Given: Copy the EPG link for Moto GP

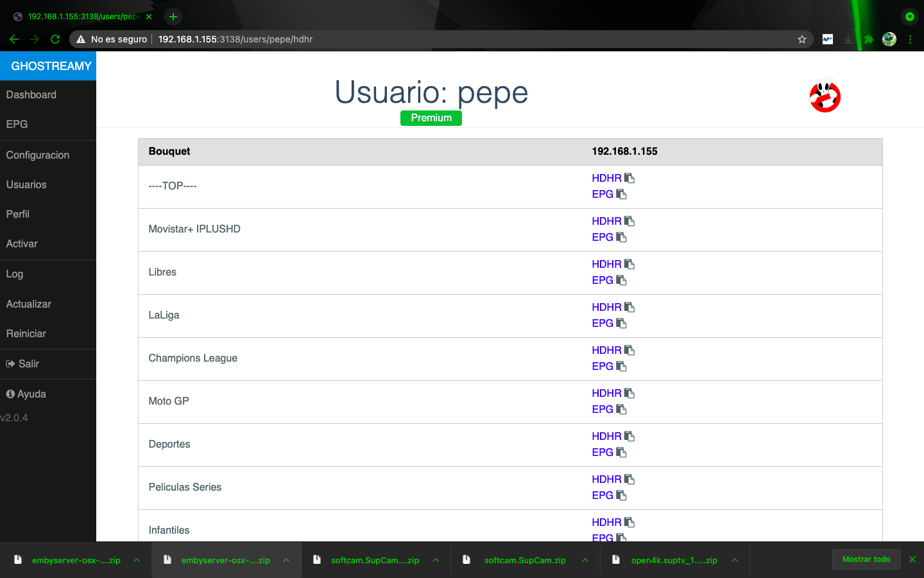Looking at the screenshot, I should [621, 409].
